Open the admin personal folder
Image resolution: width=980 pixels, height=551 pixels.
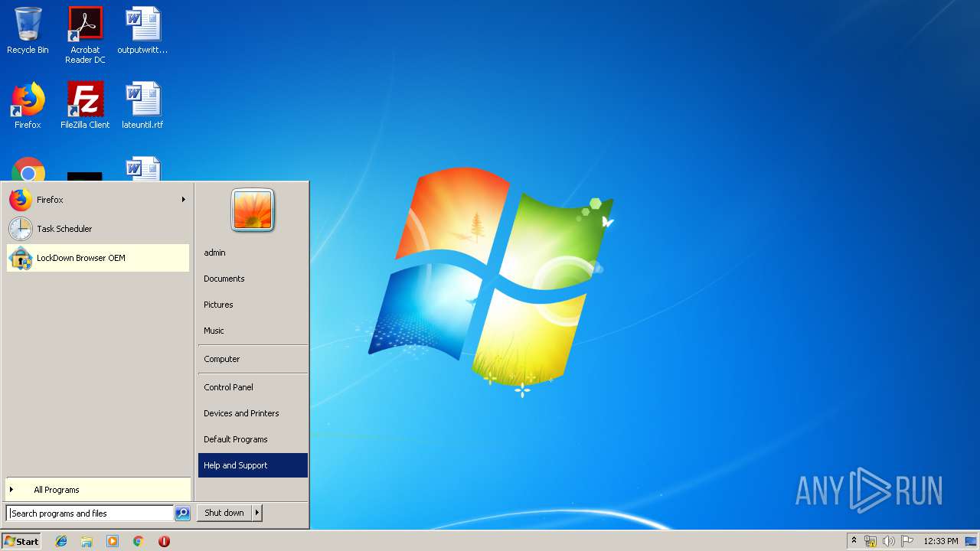tap(253, 253)
